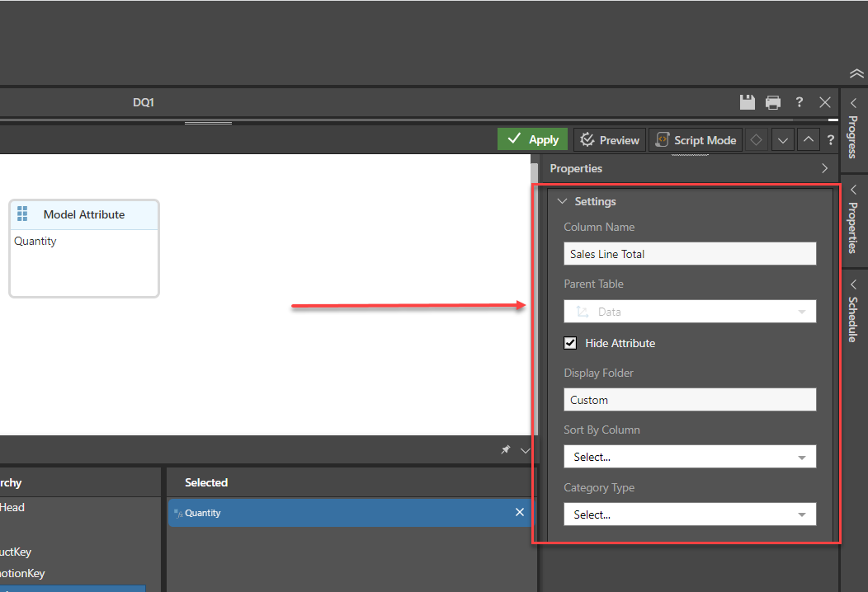This screenshot has width=868, height=592.
Task: Click the Column Name input field
Action: coord(690,254)
